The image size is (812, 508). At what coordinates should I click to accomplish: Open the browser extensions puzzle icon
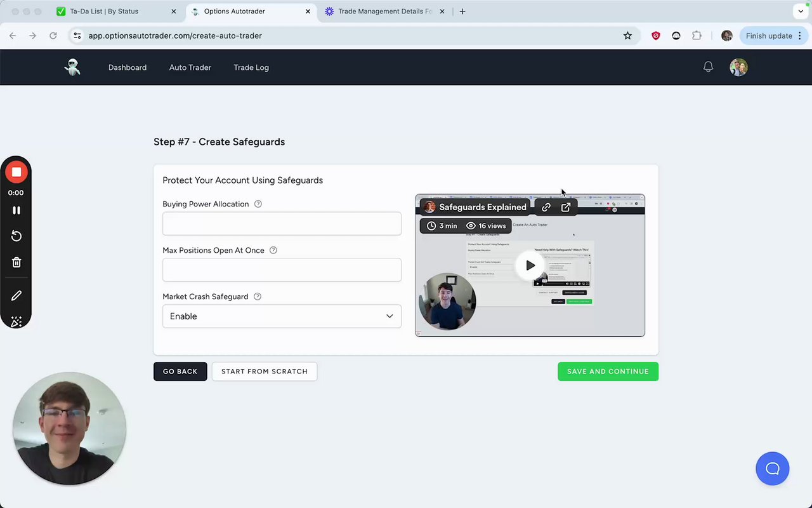(x=697, y=36)
